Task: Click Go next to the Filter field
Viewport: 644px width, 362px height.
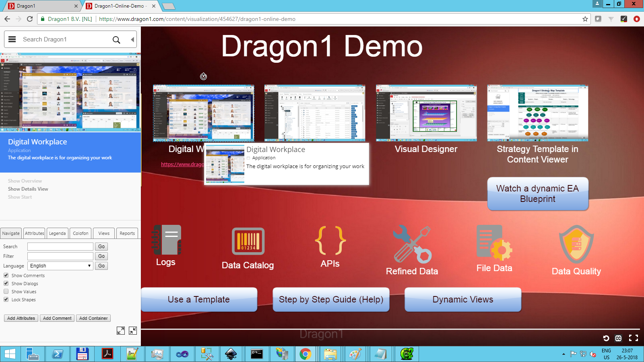Action: 101,256
